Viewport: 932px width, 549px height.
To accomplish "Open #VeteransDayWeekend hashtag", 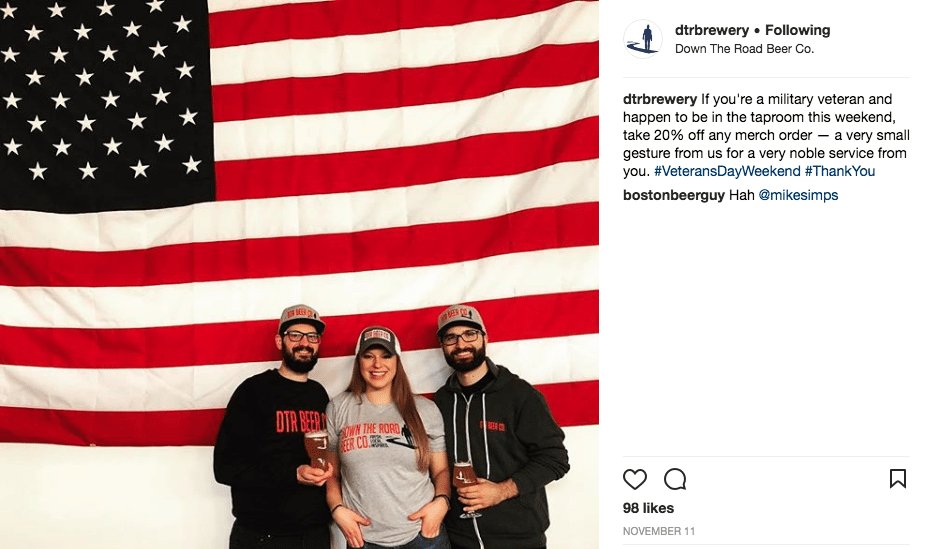I will pos(727,171).
